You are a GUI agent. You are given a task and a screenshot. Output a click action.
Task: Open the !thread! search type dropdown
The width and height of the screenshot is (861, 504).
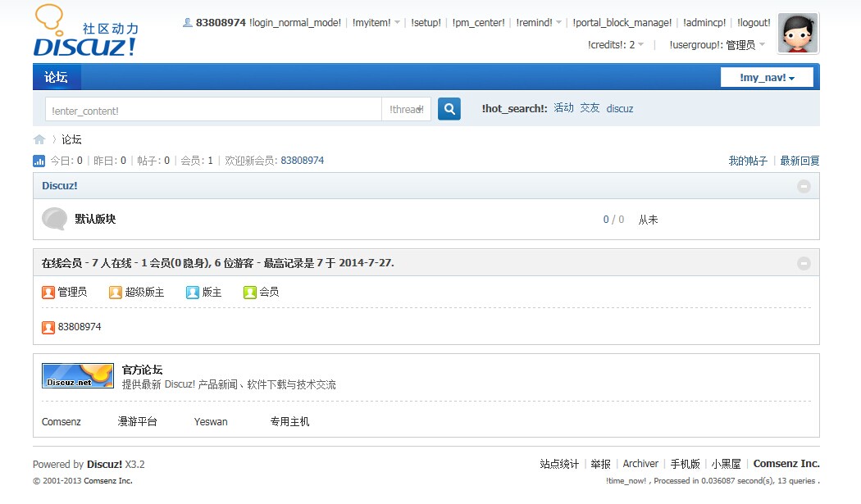(407, 108)
